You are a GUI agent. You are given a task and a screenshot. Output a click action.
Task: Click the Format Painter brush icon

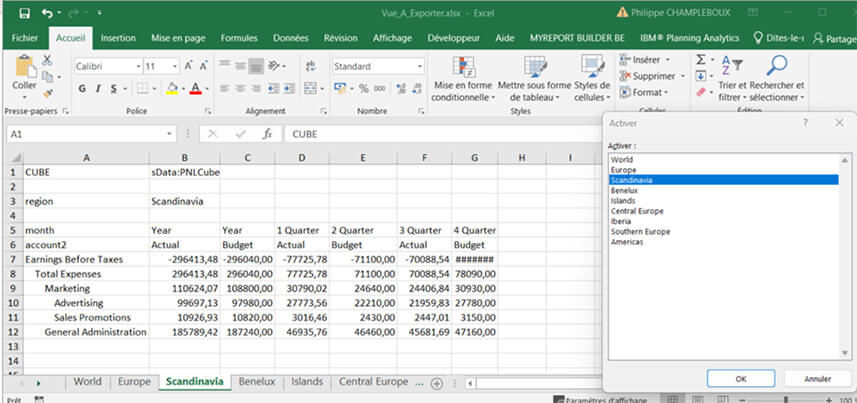pyautogui.click(x=48, y=94)
